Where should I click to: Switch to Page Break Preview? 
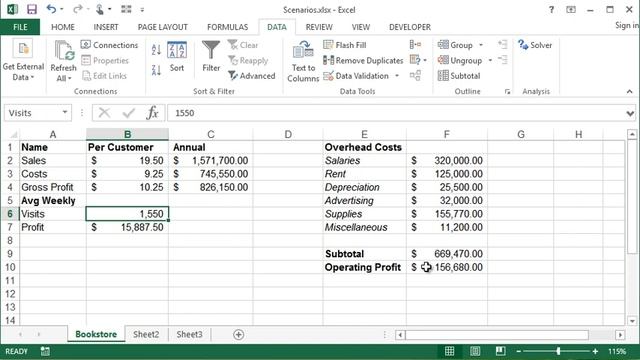coord(500,351)
